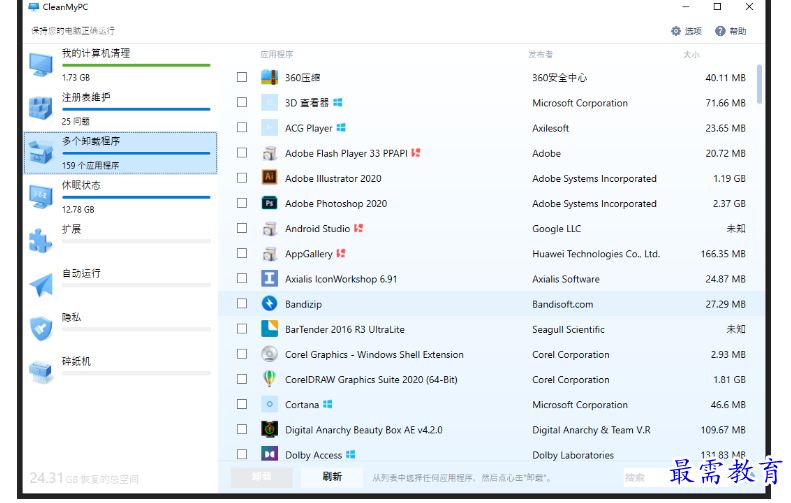Click the 自动运行 paper plane icon
Viewport: 791px width, 503px height.
41,284
